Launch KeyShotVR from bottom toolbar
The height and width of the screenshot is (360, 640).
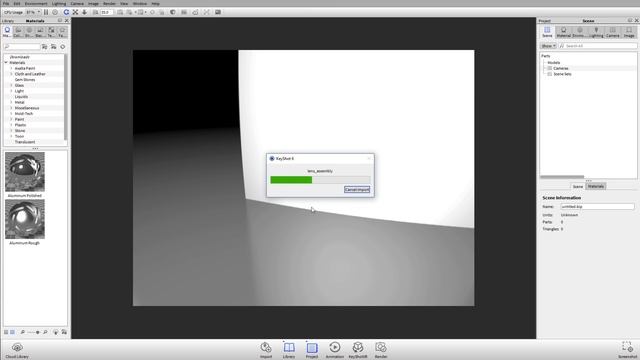(358, 350)
